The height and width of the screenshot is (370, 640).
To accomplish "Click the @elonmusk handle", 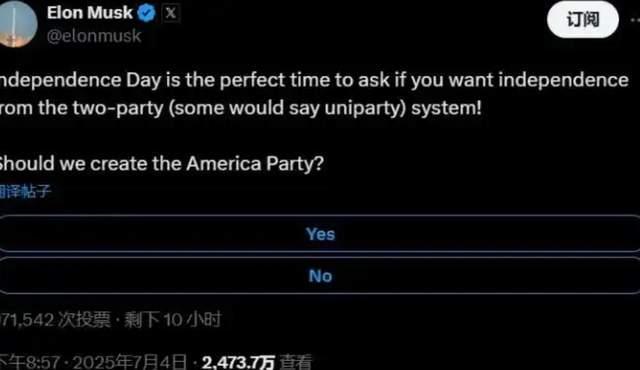I will (94, 36).
